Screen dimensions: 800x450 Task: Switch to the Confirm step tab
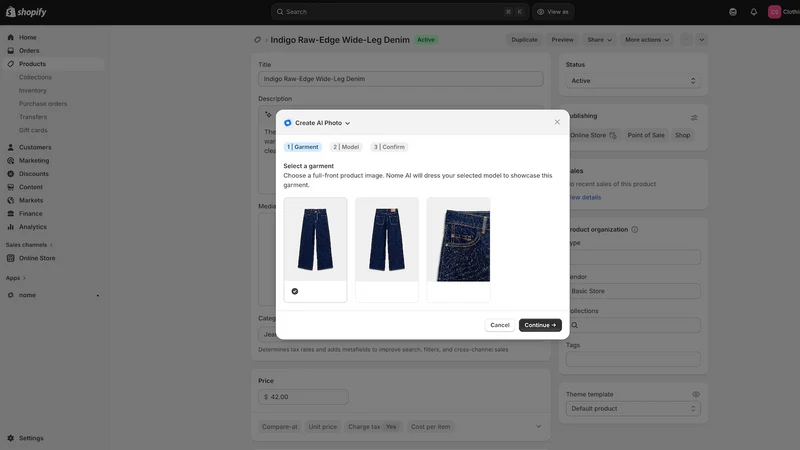coord(389,147)
